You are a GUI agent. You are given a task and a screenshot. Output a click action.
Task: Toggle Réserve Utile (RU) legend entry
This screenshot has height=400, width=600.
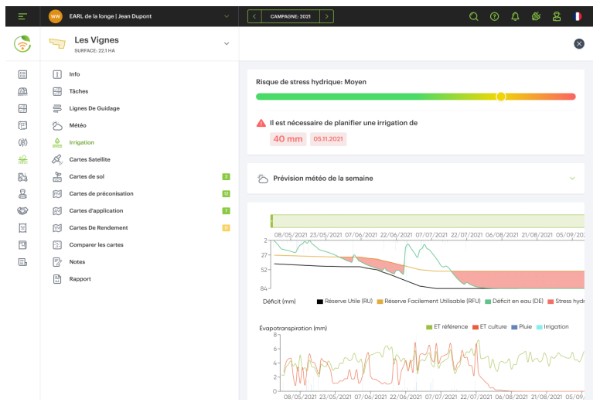point(345,301)
